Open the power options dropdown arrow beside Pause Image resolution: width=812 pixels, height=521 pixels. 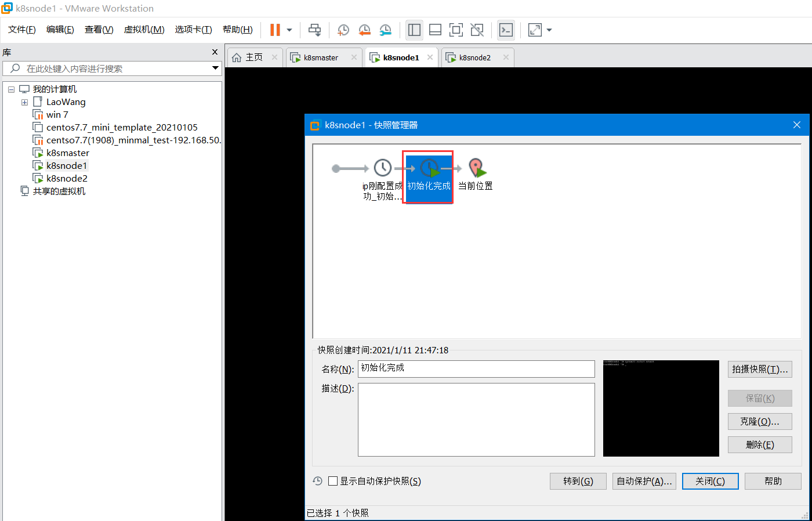pyautogui.click(x=289, y=30)
